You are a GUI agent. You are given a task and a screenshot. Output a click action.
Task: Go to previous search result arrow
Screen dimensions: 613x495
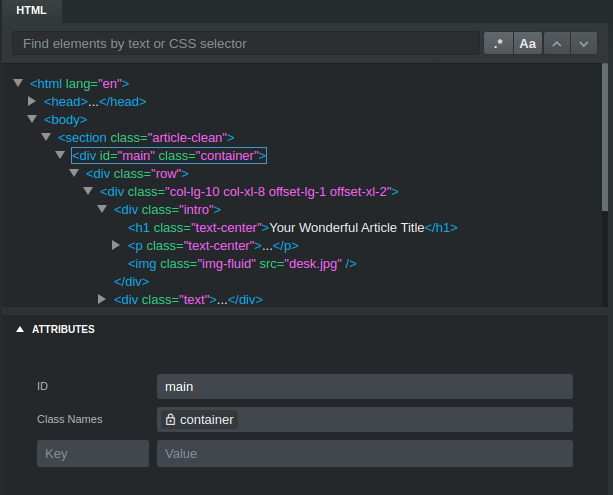[x=556, y=44]
